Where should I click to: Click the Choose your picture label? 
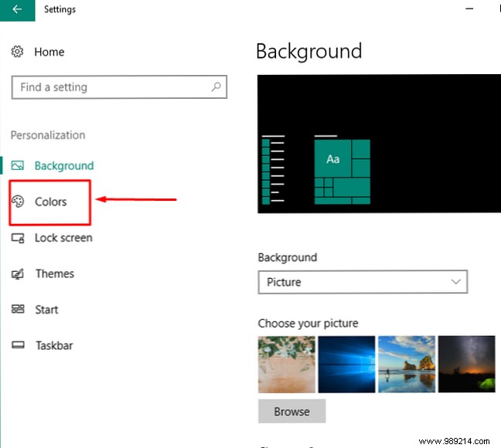(308, 324)
